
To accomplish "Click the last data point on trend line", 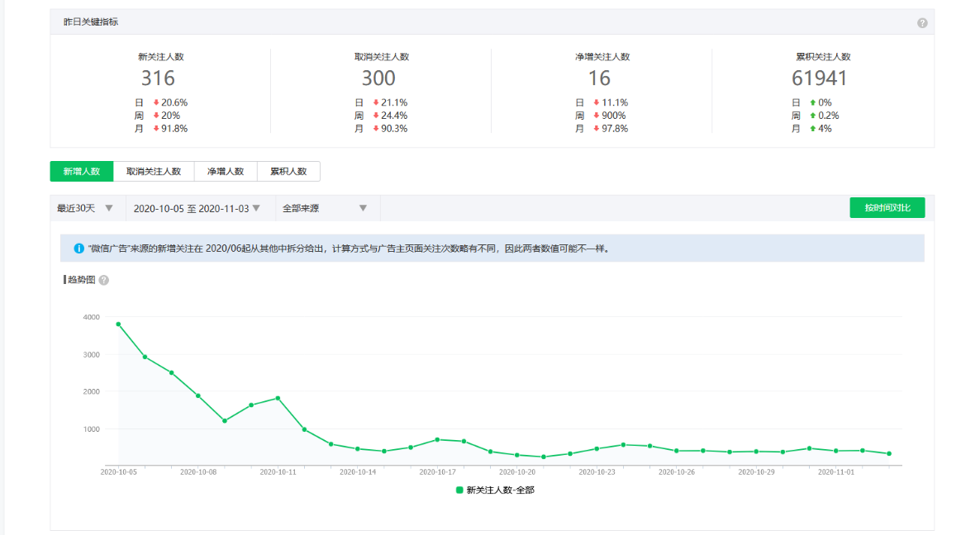I will click(889, 453).
